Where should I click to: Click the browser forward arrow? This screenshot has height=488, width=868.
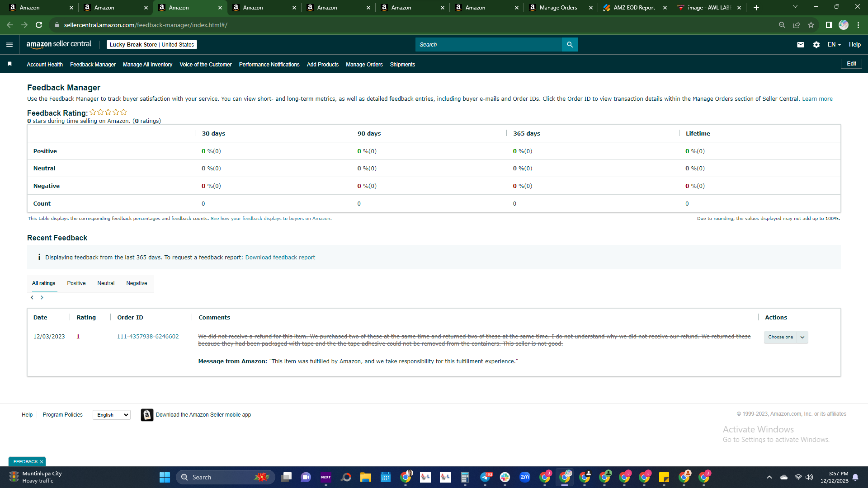point(24,25)
